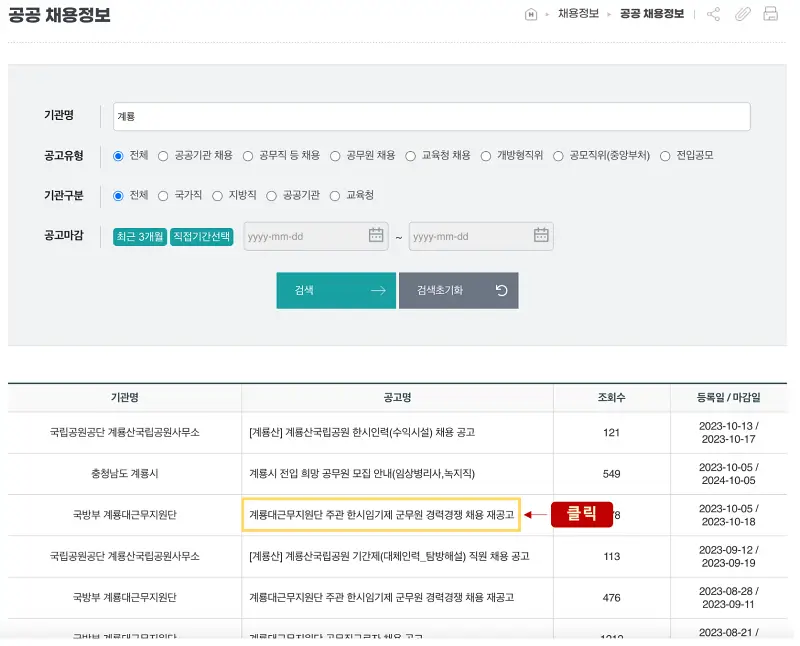Select the 공공 채용정보 breadcrumb entry
This screenshot has height=646, width=800.
(652, 15)
